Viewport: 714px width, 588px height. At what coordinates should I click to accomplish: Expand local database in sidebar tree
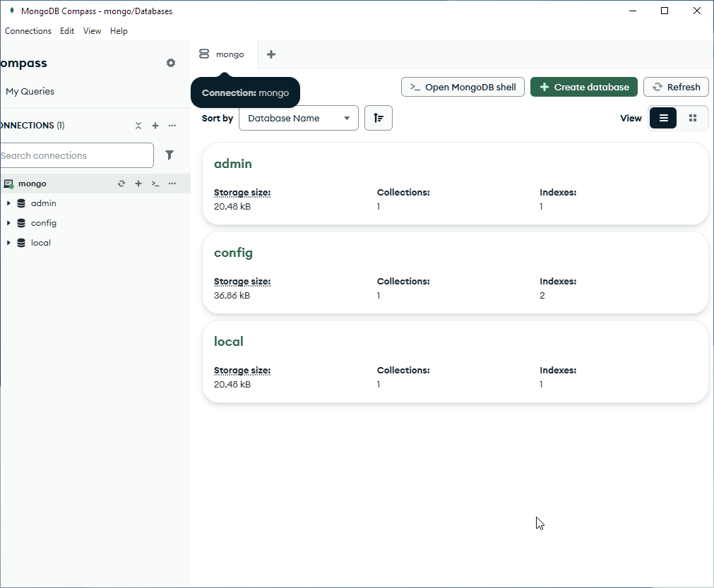click(x=8, y=243)
